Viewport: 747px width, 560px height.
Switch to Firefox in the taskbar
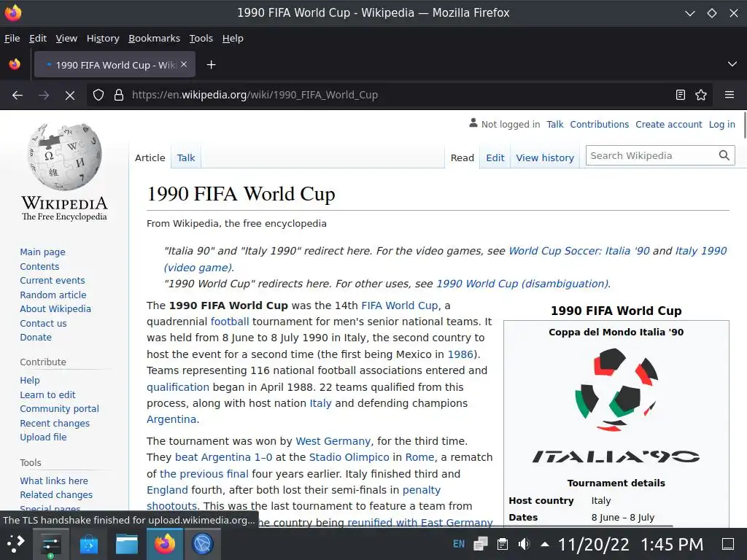(x=164, y=544)
